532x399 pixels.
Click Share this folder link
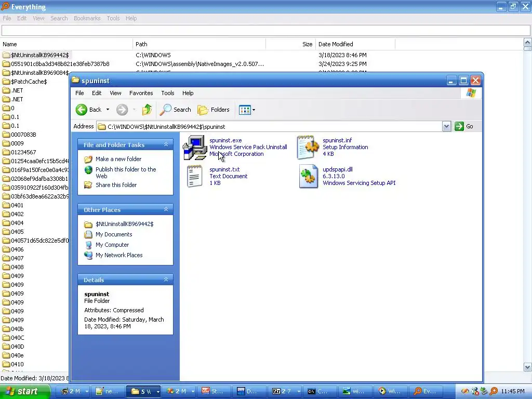[x=116, y=185]
